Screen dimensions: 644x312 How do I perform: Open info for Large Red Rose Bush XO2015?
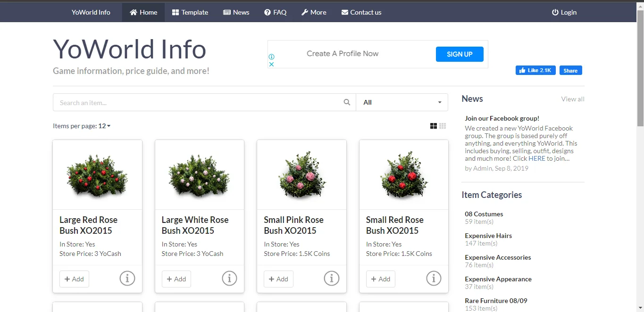pyautogui.click(x=127, y=279)
